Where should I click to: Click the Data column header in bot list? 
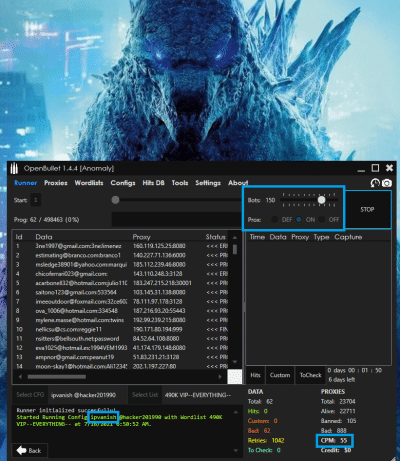[x=44, y=237]
